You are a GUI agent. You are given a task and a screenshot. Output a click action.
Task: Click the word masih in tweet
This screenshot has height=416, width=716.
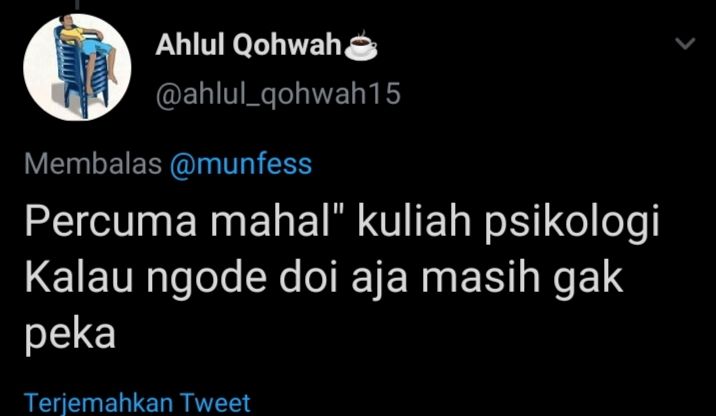(481, 277)
